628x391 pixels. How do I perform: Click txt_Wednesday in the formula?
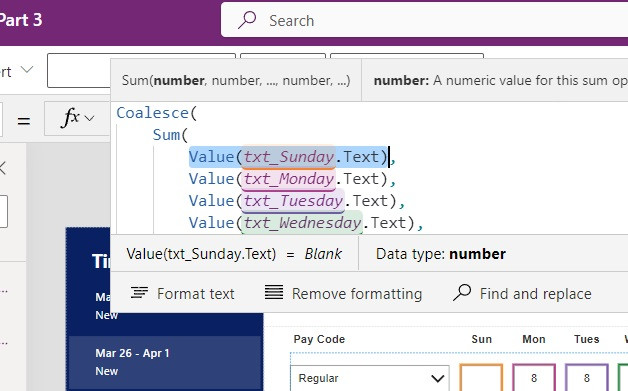pyautogui.click(x=302, y=223)
